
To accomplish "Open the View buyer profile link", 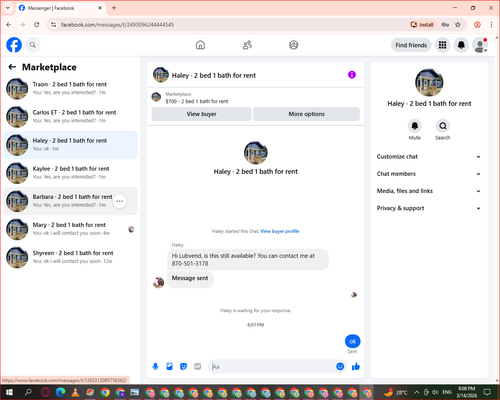I will pyautogui.click(x=280, y=231).
